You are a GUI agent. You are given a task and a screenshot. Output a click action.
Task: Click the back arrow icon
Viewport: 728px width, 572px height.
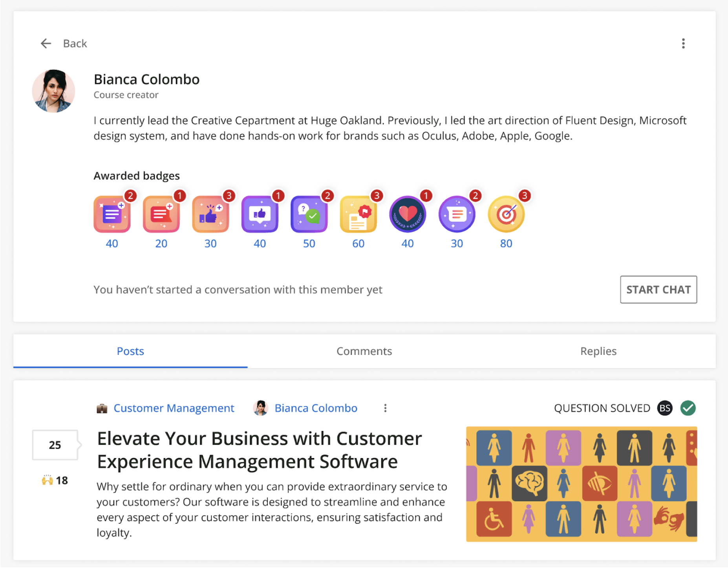[46, 43]
